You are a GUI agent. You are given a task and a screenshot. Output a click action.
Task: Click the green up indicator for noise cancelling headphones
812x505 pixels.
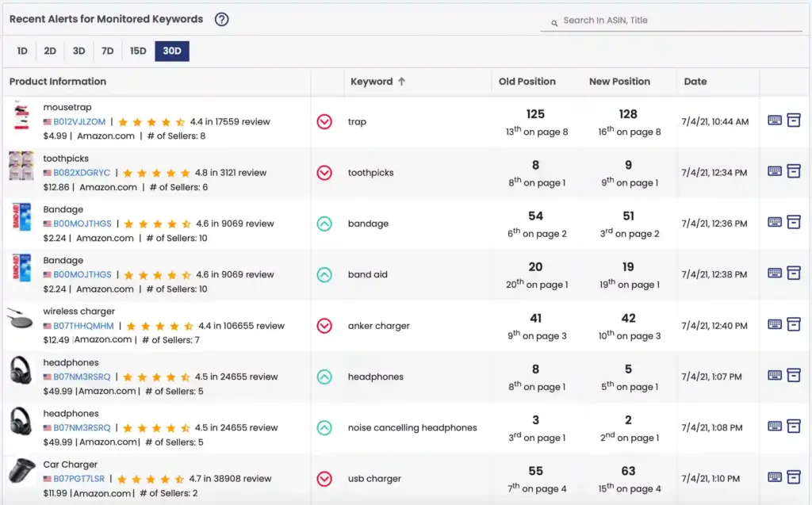(324, 427)
